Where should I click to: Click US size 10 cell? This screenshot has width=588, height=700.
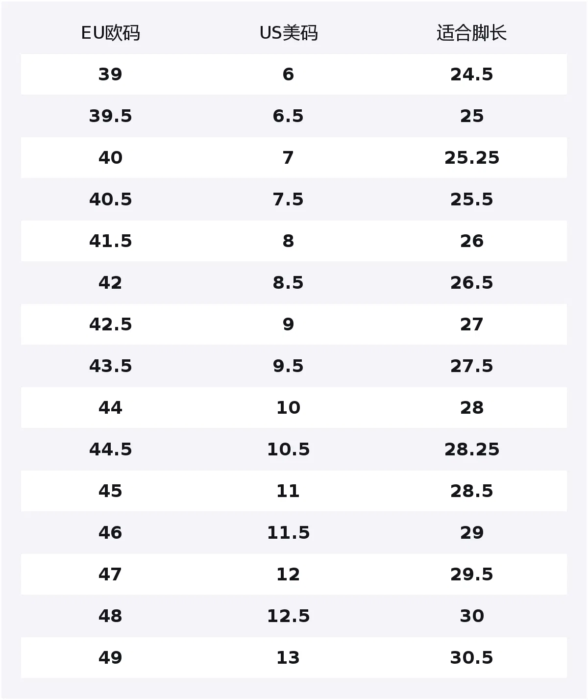point(288,408)
